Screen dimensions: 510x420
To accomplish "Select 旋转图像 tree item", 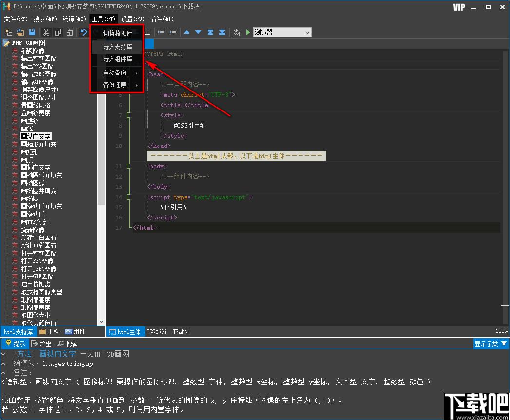I will [33, 230].
